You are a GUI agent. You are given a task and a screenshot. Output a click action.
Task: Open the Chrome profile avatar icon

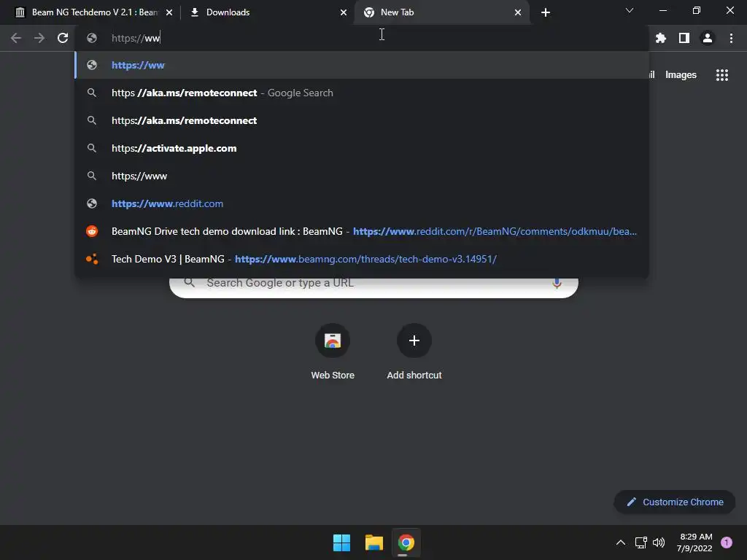click(708, 38)
